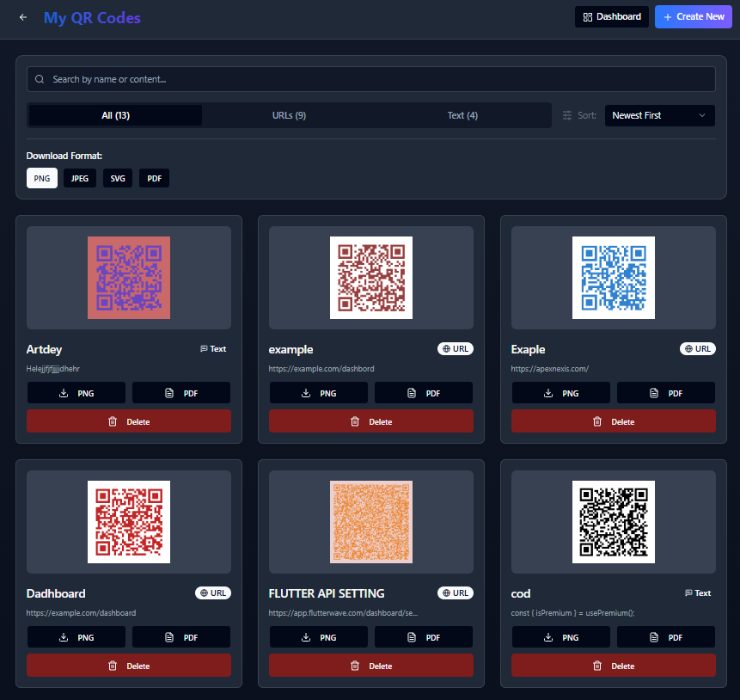Change sorting via the Sort combo box
The width and height of the screenshot is (740, 700).
[659, 114]
